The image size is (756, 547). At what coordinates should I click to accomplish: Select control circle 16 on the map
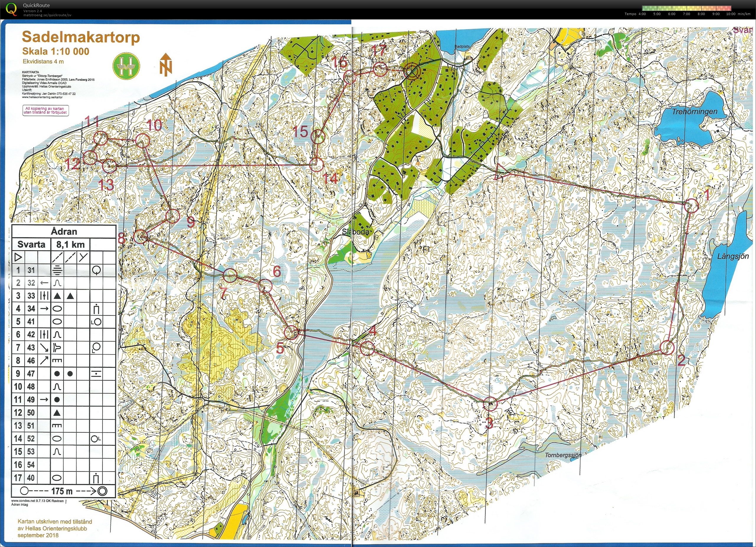tap(350, 77)
